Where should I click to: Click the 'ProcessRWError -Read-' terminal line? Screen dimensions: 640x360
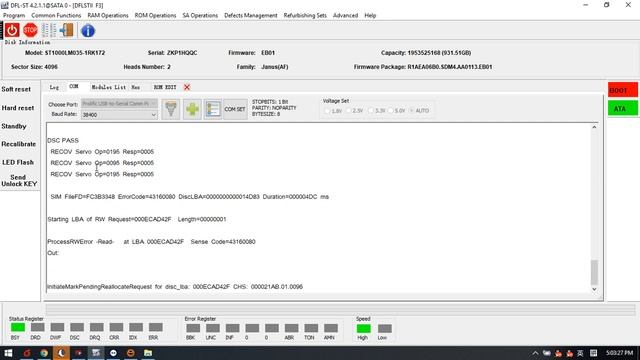[151, 242]
